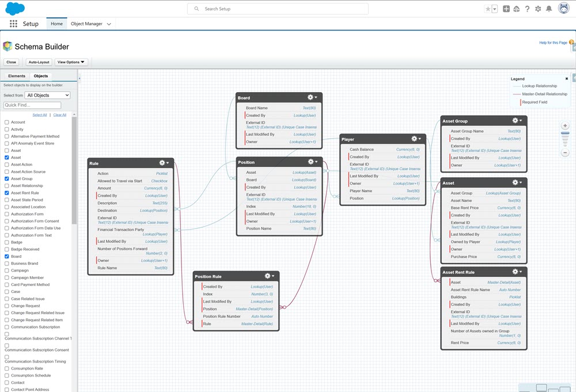576x392 pixels.
Task: Check the Case checkbox
Action: [x=6, y=291]
